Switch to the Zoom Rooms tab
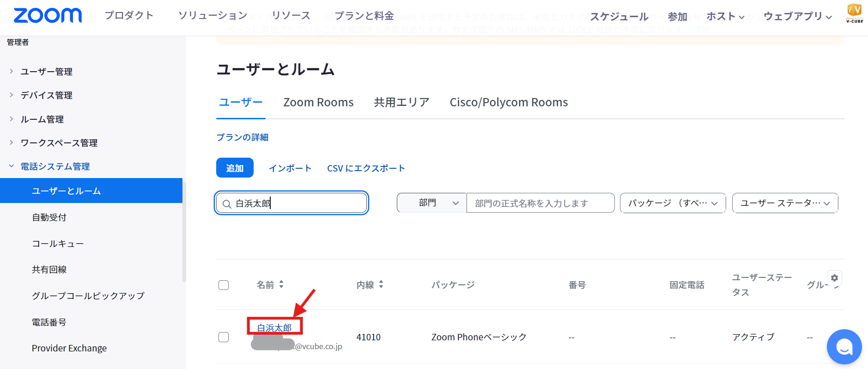This screenshot has height=369, width=868. [x=318, y=102]
